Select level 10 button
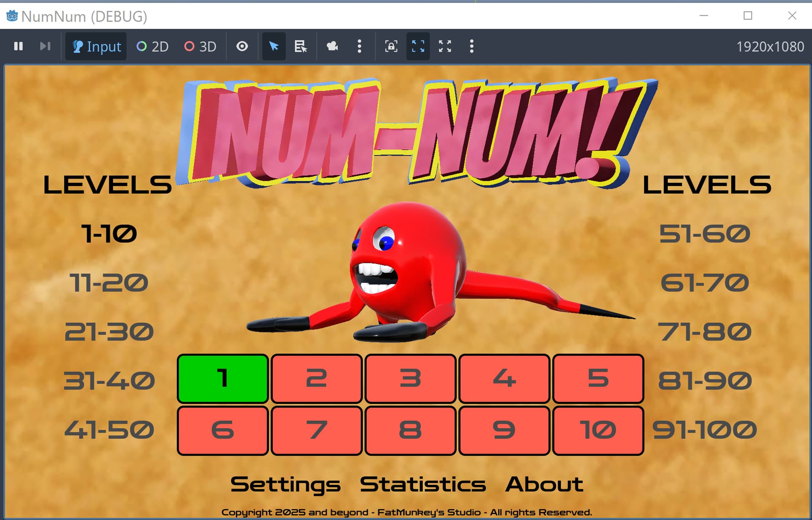Image resolution: width=812 pixels, height=520 pixels. point(598,431)
